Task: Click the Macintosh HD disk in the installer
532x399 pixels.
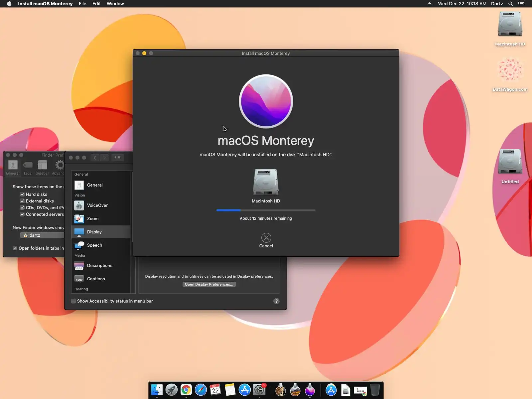Action: pyautogui.click(x=266, y=182)
